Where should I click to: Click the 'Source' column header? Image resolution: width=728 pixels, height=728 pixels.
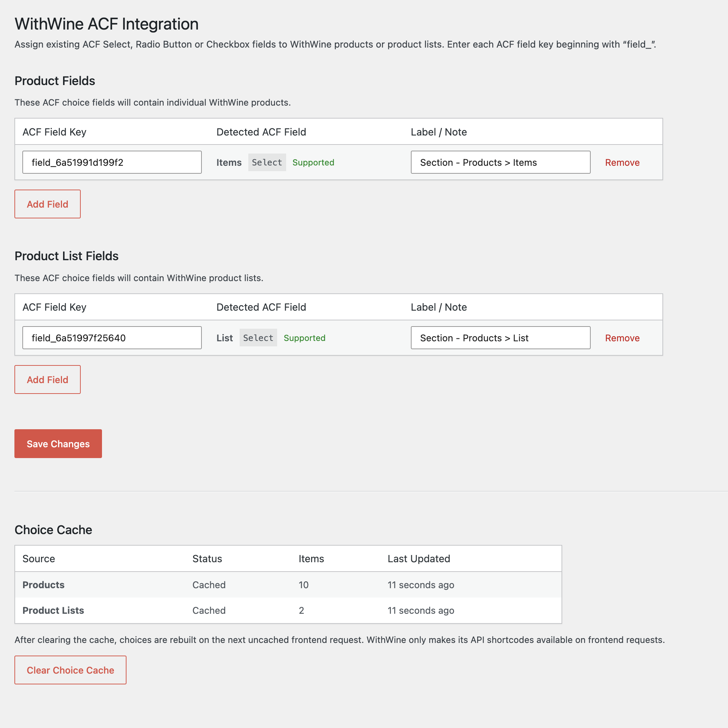39,559
